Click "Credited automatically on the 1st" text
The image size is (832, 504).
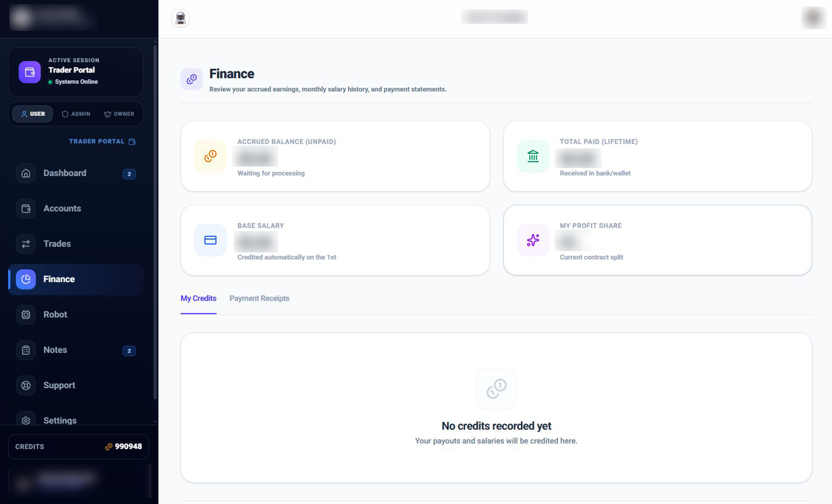[x=287, y=257]
